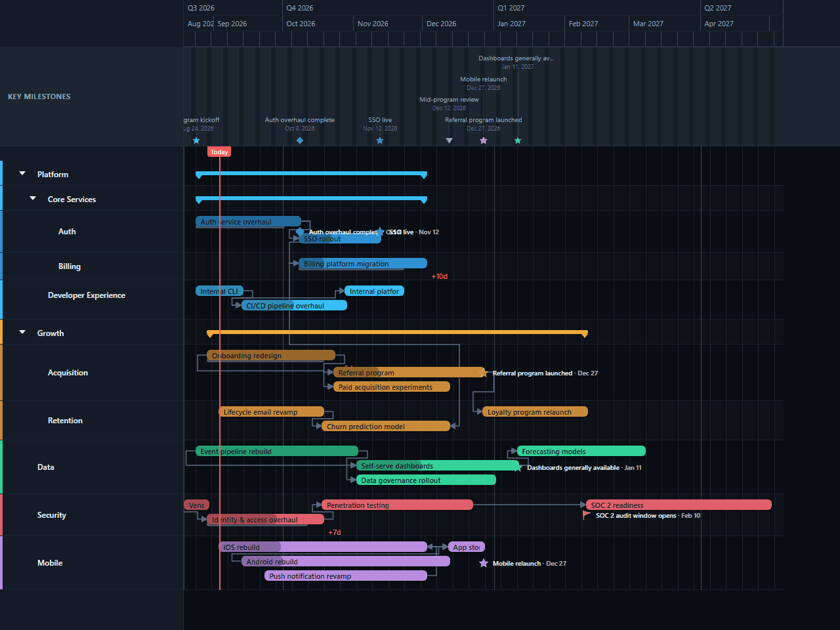Collapse the Platform group

click(22, 174)
